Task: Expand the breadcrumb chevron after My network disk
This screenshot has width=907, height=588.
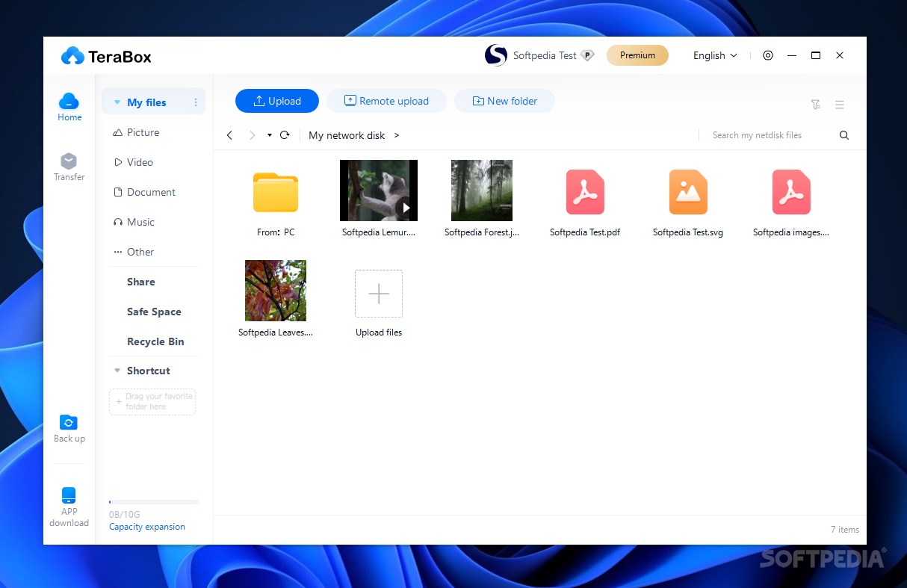Action: pos(397,135)
